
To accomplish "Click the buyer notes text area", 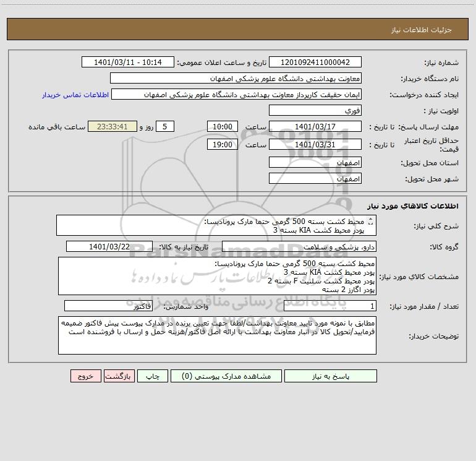I will (x=217, y=335).
